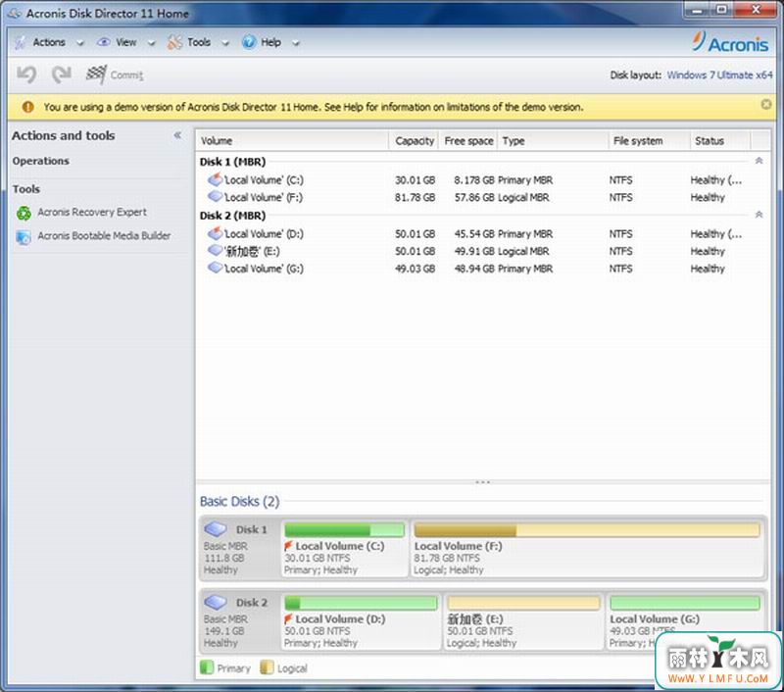Sort by Capacity column header

pyautogui.click(x=414, y=141)
